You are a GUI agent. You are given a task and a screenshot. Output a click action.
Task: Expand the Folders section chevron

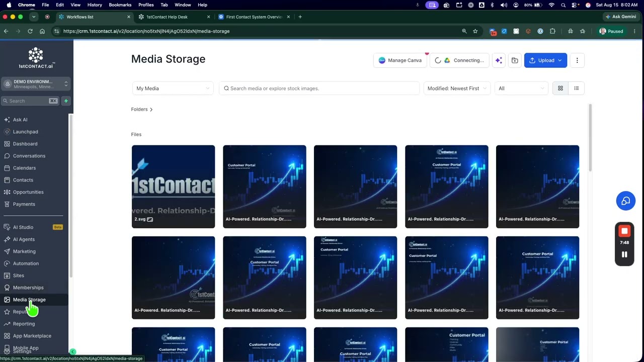click(151, 110)
